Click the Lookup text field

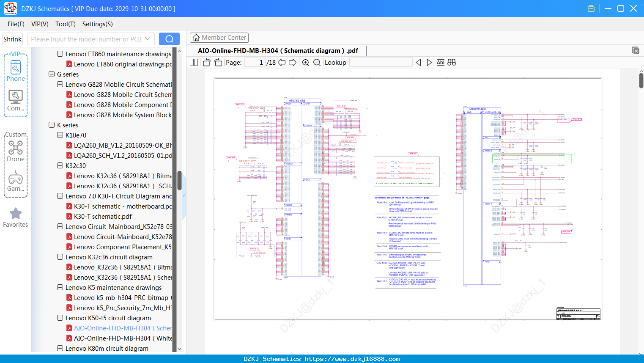coord(381,62)
